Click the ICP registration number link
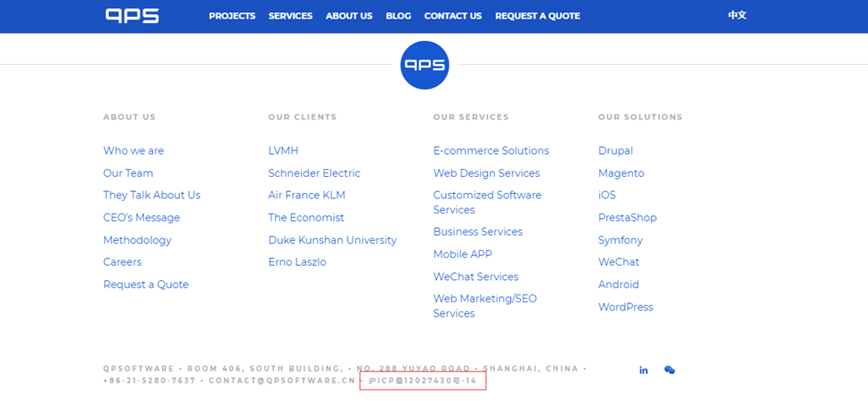This screenshot has width=868, height=410. pyautogui.click(x=423, y=381)
